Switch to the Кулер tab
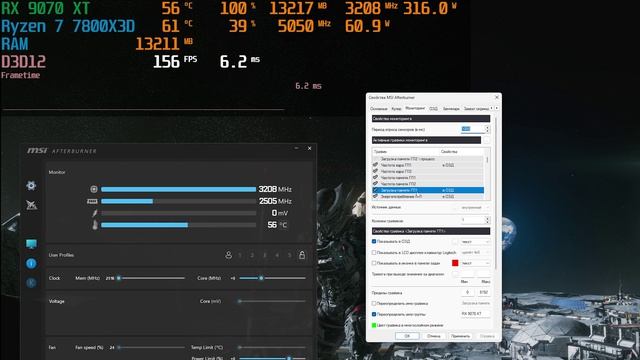 396,109
